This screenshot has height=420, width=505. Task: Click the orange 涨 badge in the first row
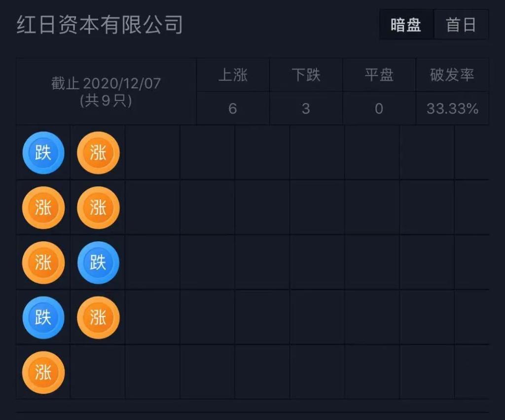[98, 153]
